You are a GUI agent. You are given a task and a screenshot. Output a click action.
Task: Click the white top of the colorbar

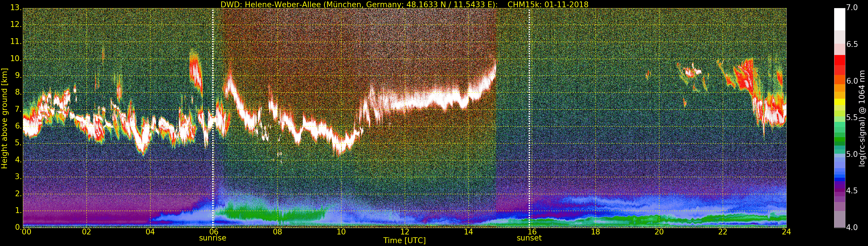[x=840, y=19]
